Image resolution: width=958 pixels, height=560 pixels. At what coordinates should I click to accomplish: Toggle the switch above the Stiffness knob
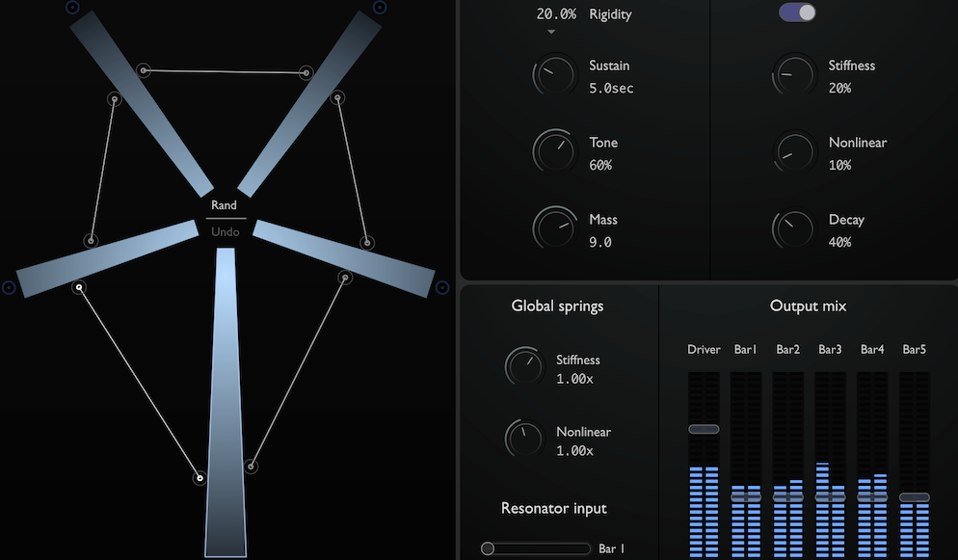(796, 12)
